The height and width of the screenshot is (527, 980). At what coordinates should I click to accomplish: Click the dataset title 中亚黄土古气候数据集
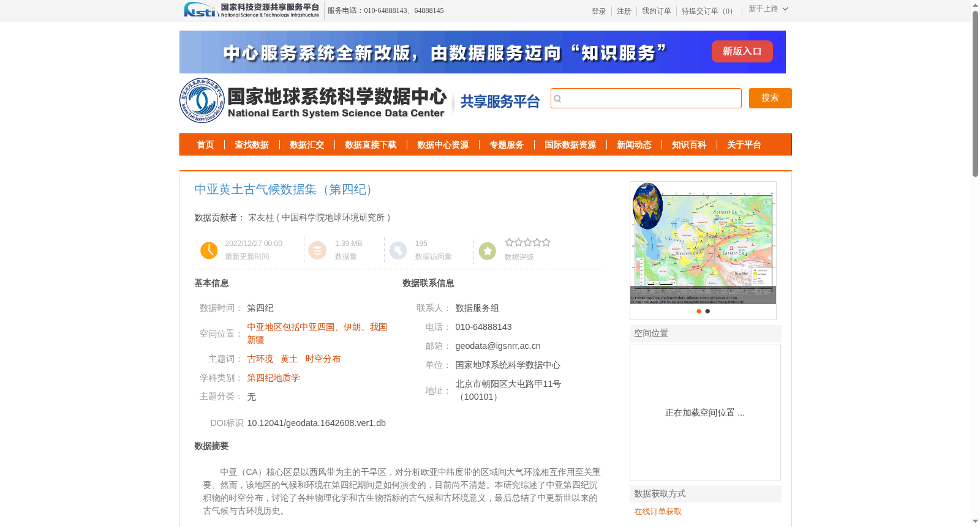(x=285, y=190)
